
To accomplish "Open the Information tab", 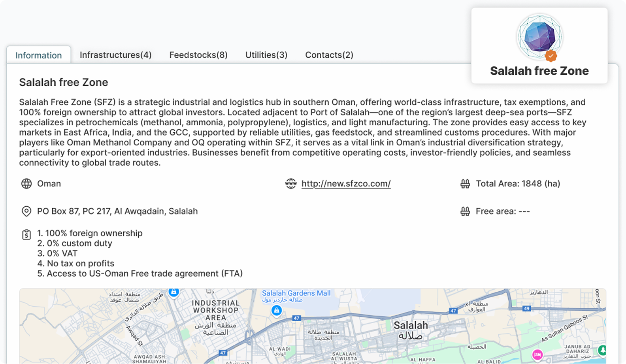I will click(x=39, y=55).
